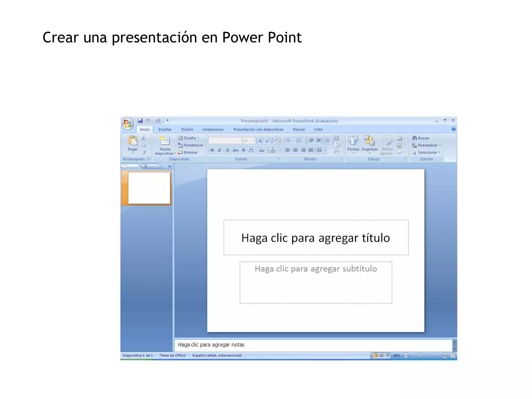Click the Buscar find button
This screenshot has width=532, height=399.
(421, 138)
